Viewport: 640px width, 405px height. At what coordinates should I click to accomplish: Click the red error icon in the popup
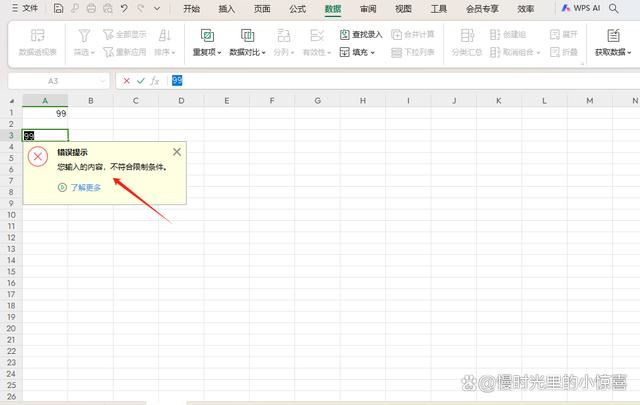[38, 157]
